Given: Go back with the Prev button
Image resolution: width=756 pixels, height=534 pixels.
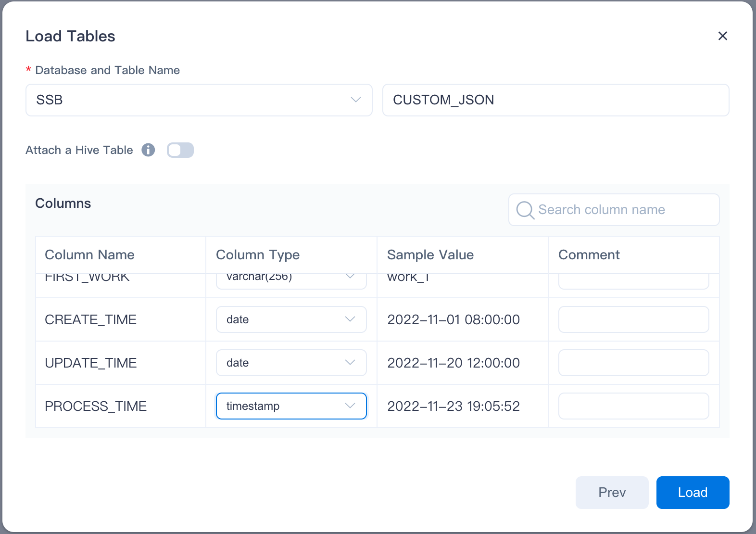Looking at the screenshot, I should coord(612,493).
